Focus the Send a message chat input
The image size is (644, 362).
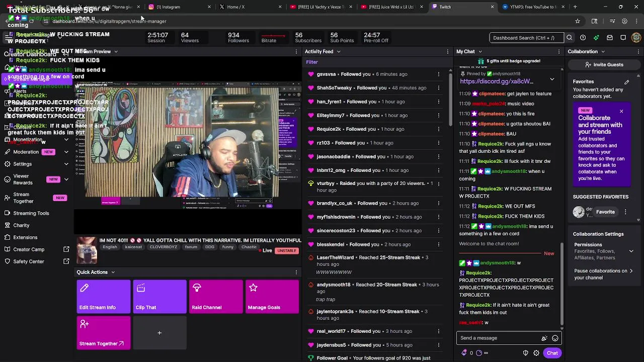pyautogui.click(x=498, y=338)
